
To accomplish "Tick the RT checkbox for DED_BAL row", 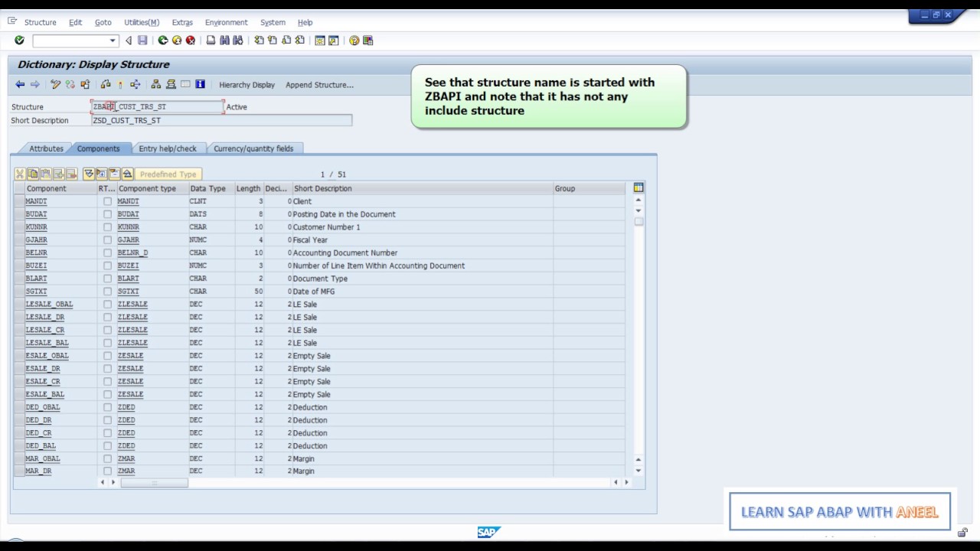I will click(x=107, y=445).
